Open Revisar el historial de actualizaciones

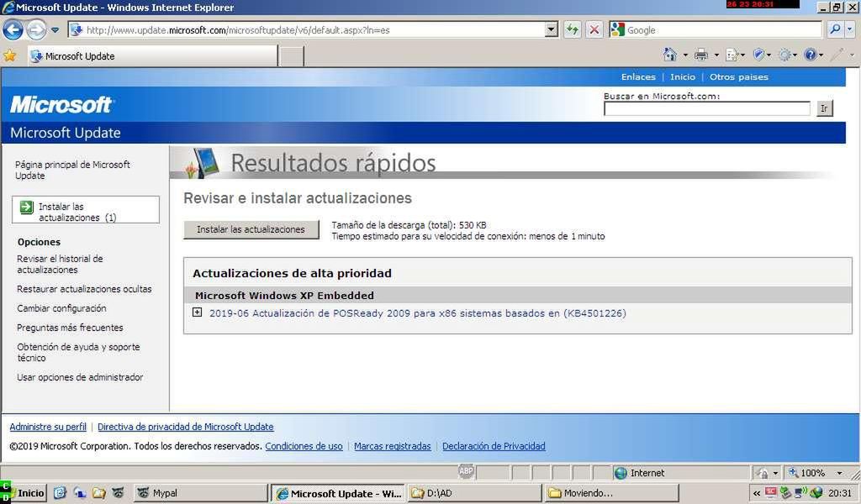(60, 265)
